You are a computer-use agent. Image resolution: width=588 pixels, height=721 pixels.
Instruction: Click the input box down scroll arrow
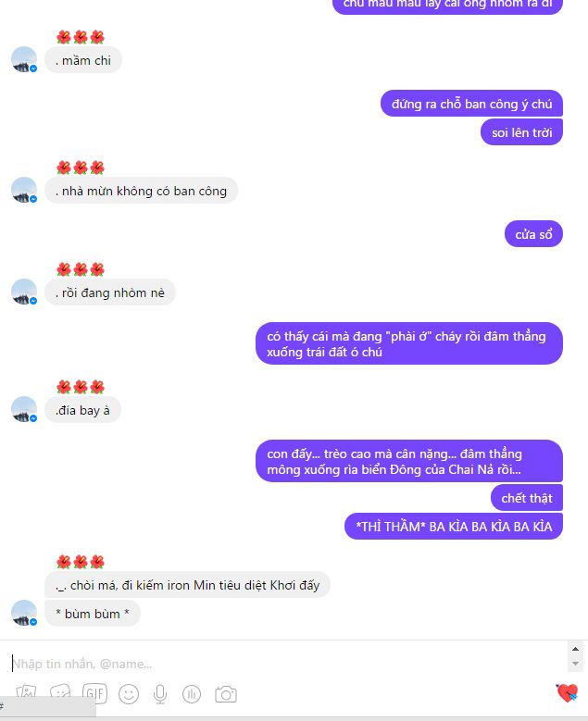coord(575,664)
